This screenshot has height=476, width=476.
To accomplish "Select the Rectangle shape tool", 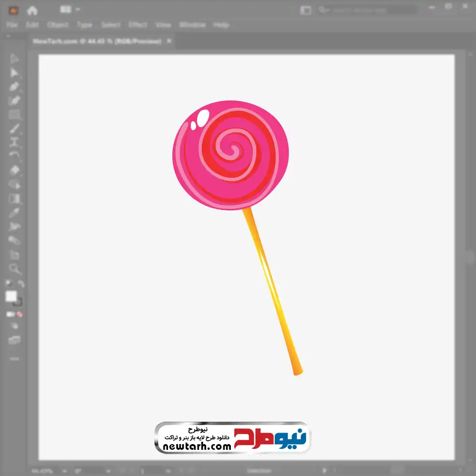I will (x=14, y=115).
